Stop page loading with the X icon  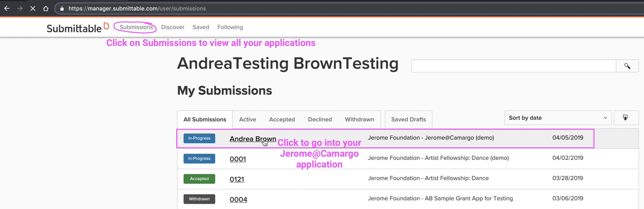coord(33,8)
